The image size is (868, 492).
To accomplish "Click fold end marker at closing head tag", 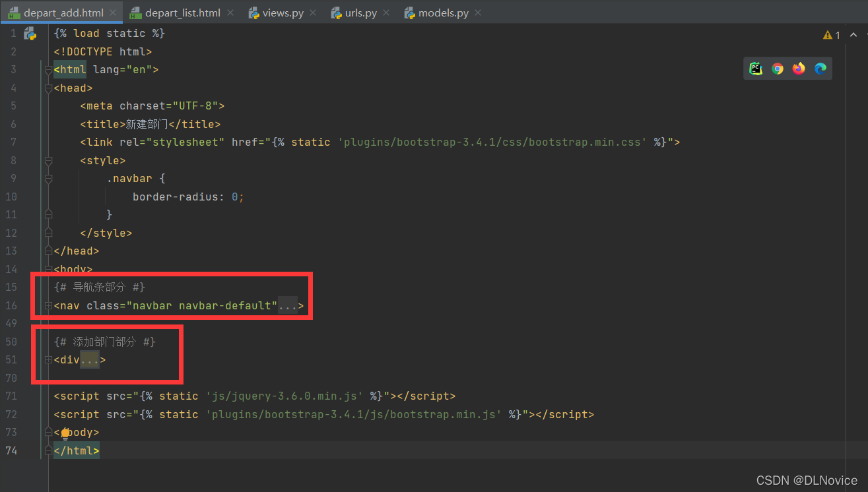I will click(x=48, y=251).
